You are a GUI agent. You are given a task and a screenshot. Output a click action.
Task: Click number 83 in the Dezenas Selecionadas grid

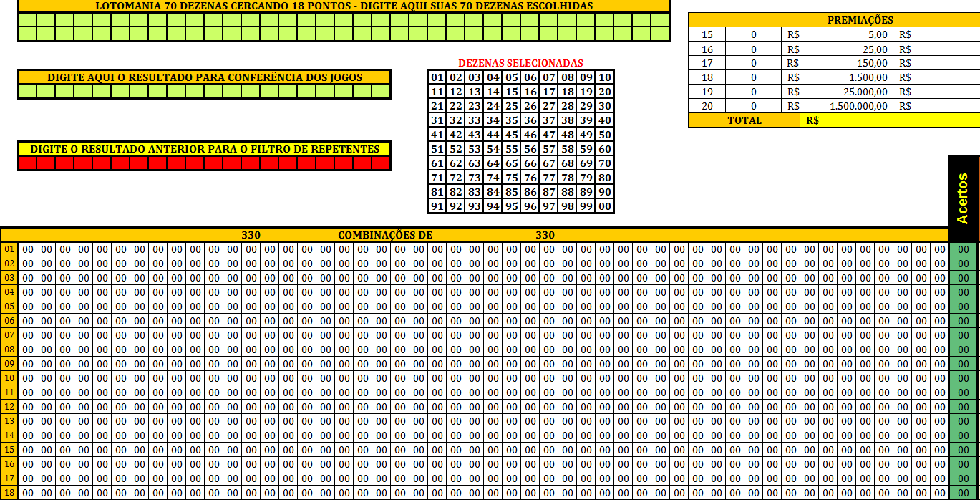click(475, 192)
